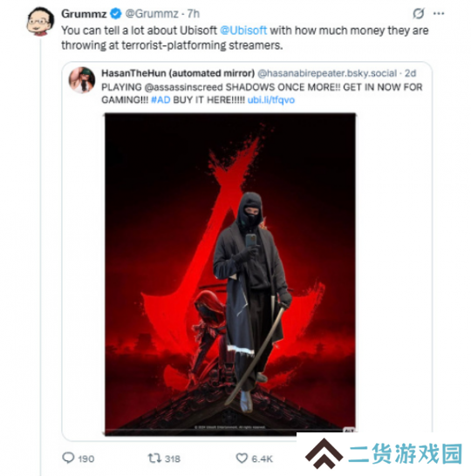This screenshot has width=471, height=476.
Task: Open the Assassin's Creed Shadows image
Action: [x=230, y=275]
